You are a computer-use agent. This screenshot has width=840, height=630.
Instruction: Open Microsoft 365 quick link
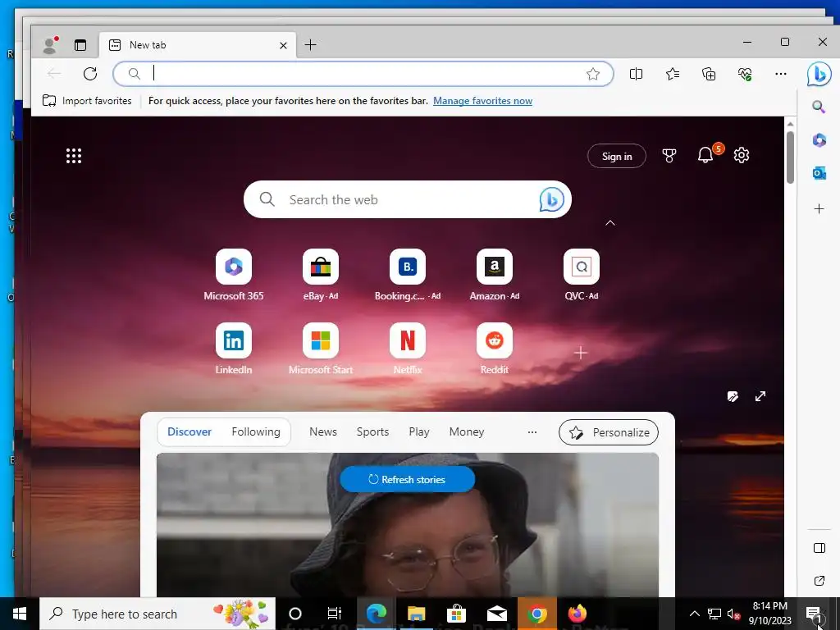tap(234, 275)
